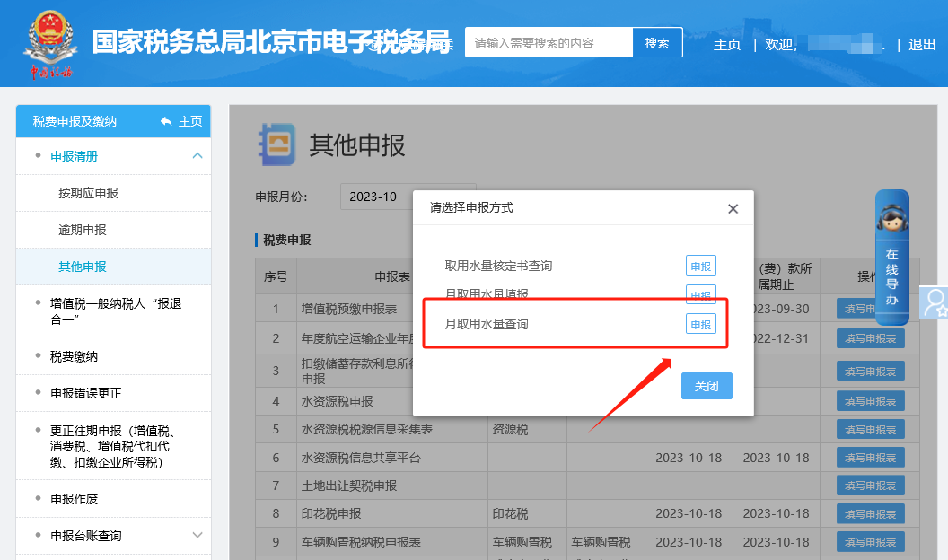
Task: Open 增值税一般纳税人"报退合一" menu item
Action: 114,311
